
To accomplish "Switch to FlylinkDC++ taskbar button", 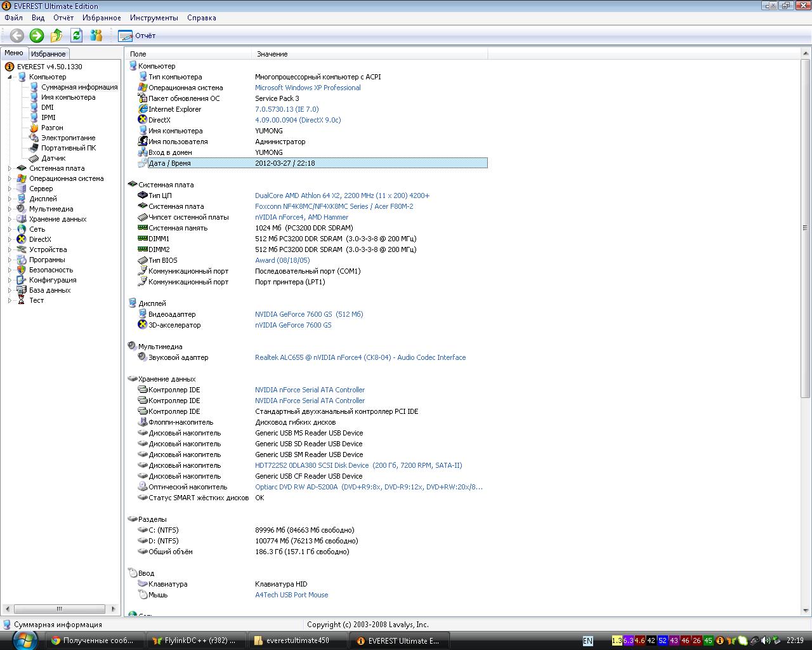I will [x=197, y=640].
